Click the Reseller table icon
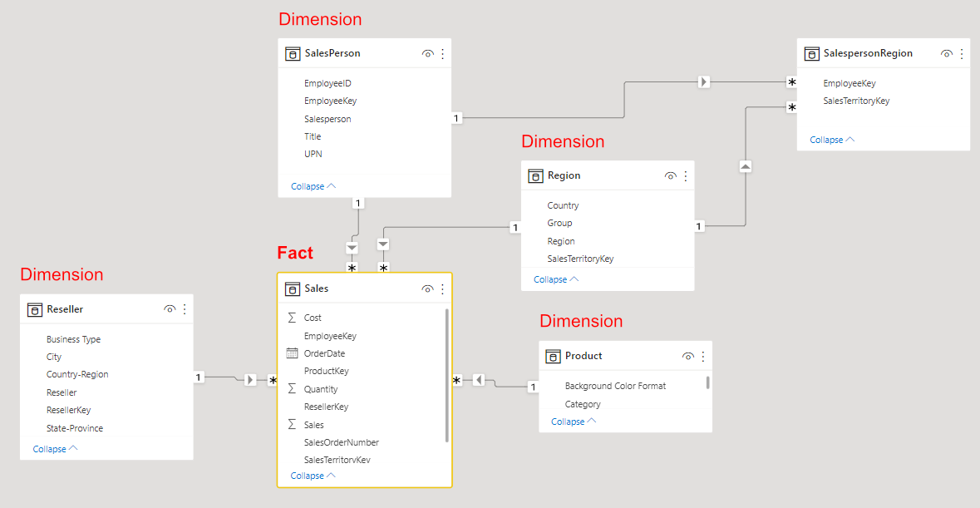 tap(35, 309)
